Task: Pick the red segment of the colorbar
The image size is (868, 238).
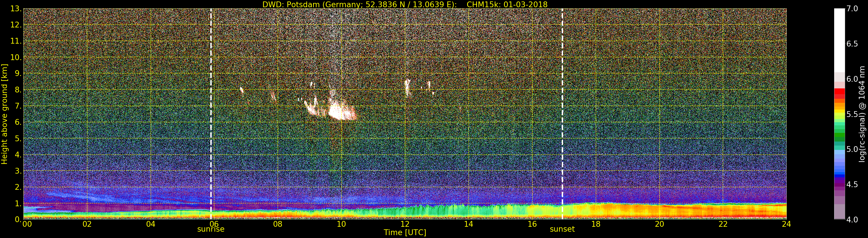Action: [x=839, y=92]
